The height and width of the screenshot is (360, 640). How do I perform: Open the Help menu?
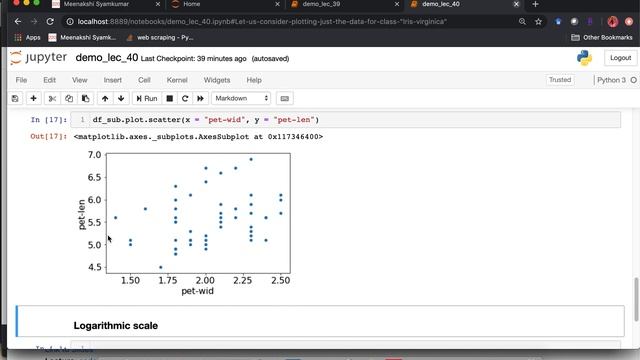254,80
